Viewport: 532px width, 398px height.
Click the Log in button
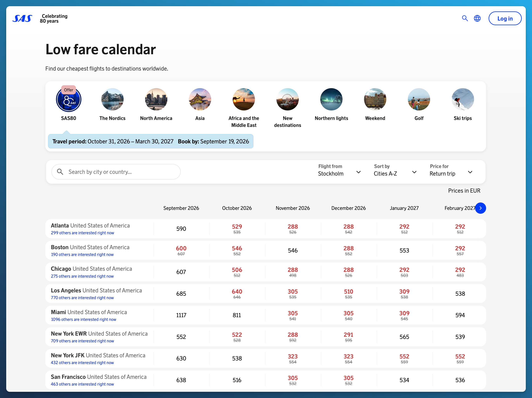(x=505, y=18)
